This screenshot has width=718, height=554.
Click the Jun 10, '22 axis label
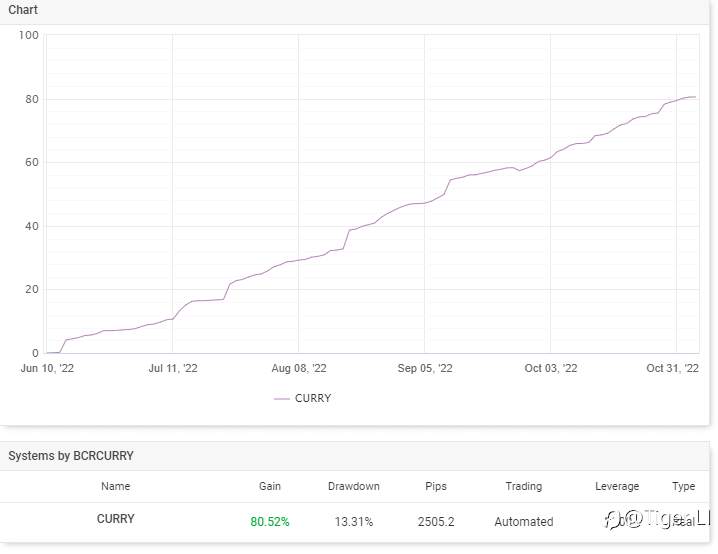pyautogui.click(x=47, y=368)
